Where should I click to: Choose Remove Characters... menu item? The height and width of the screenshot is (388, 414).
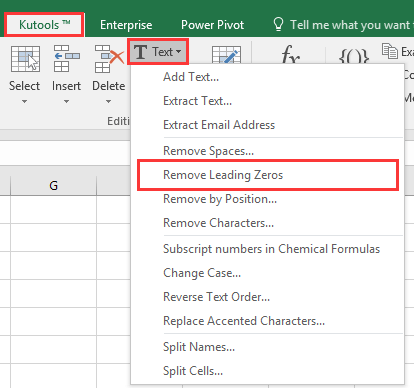pos(268,223)
